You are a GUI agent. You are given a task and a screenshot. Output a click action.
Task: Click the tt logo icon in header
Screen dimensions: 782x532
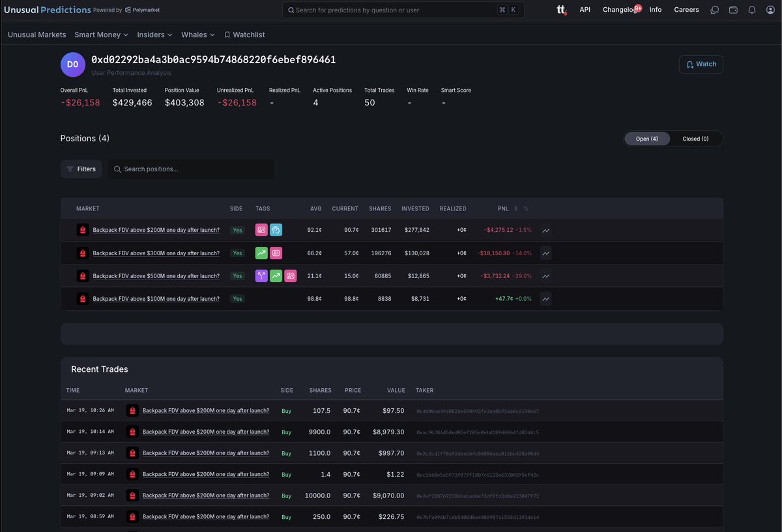click(561, 10)
